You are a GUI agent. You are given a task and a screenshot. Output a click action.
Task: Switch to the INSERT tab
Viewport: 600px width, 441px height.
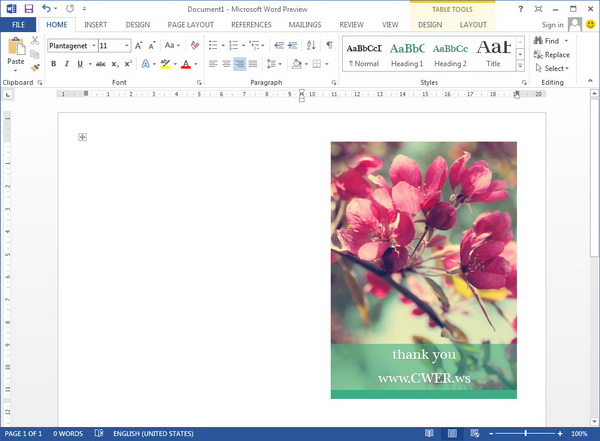click(96, 24)
